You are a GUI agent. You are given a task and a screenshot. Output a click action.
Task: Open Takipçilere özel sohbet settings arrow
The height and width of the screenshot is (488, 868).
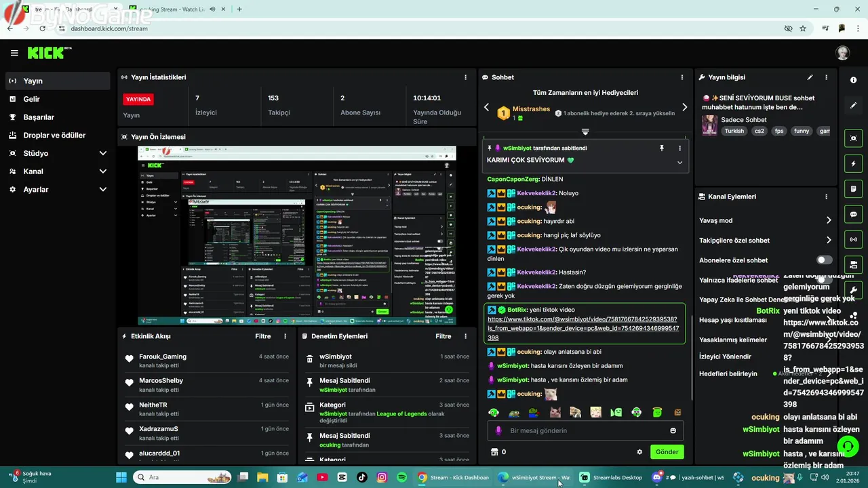(x=828, y=240)
